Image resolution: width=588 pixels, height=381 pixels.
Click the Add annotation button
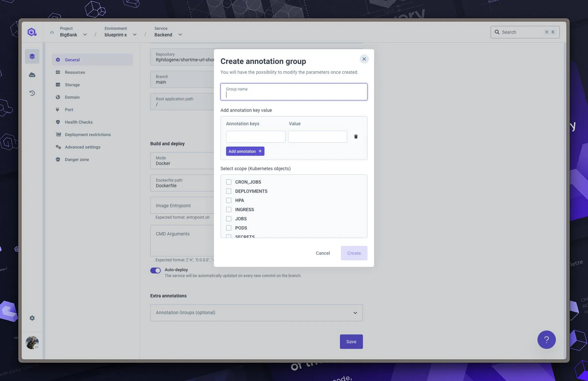tap(245, 151)
